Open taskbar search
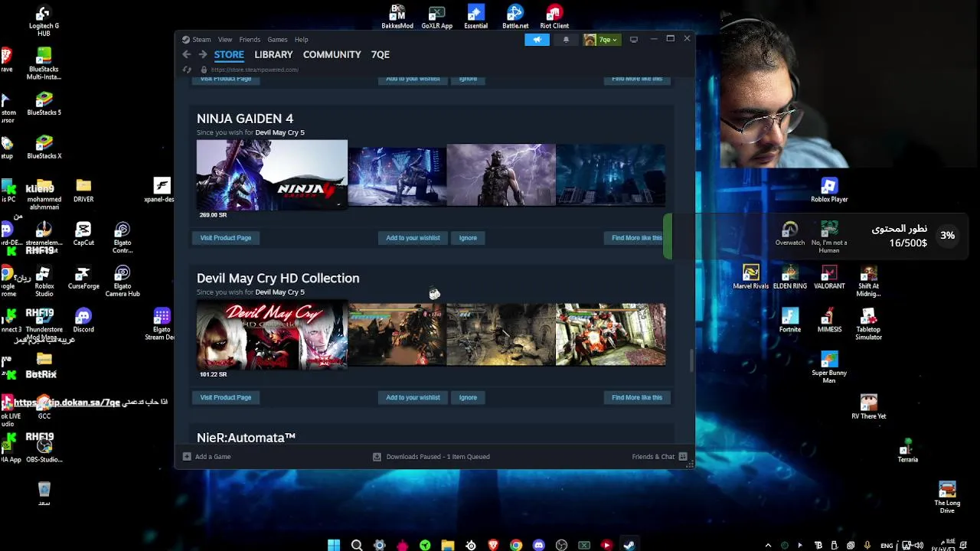This screenshot has width=980, height=551. click(x=357, y=545)
